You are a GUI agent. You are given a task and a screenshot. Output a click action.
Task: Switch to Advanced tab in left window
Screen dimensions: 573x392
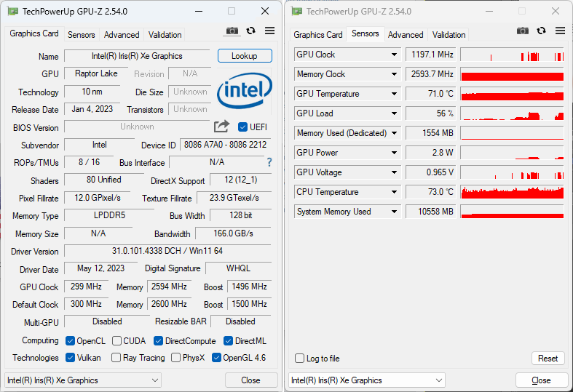[122, 35]
